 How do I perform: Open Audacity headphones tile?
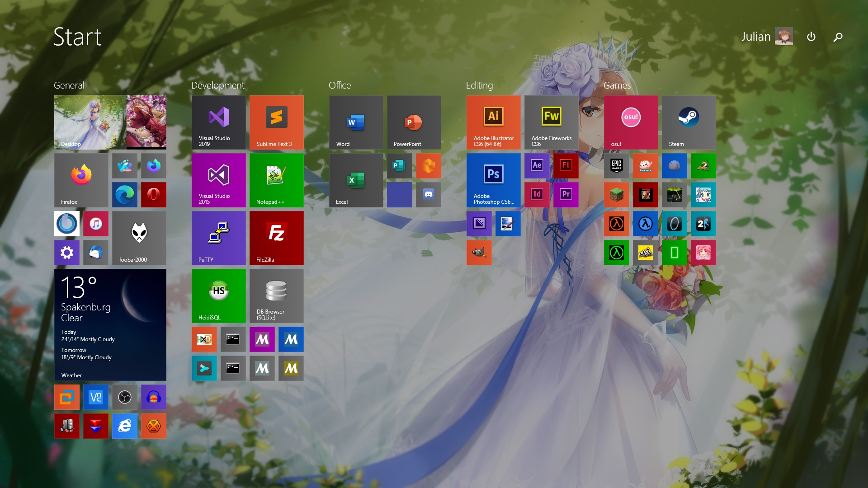(x=154, y=397)
